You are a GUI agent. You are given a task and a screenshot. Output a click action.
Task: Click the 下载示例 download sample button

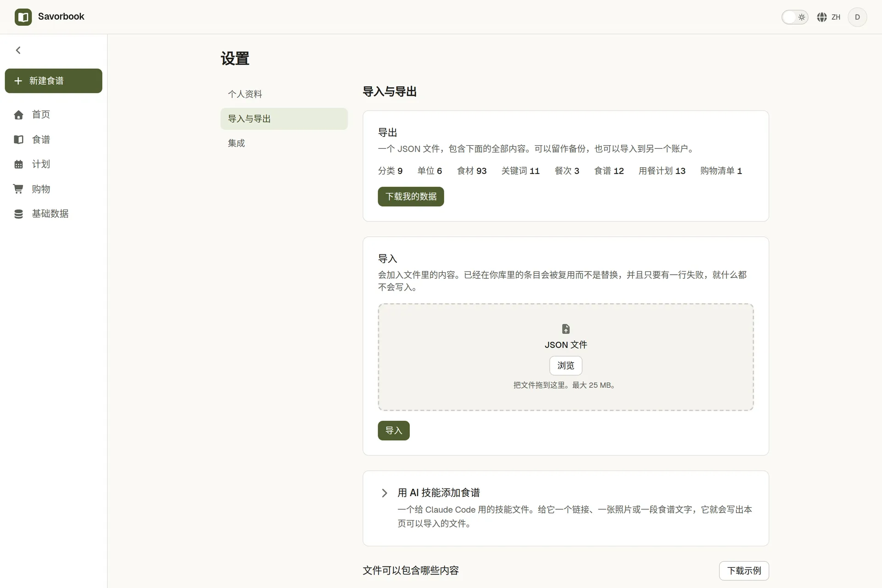point(744,571)
